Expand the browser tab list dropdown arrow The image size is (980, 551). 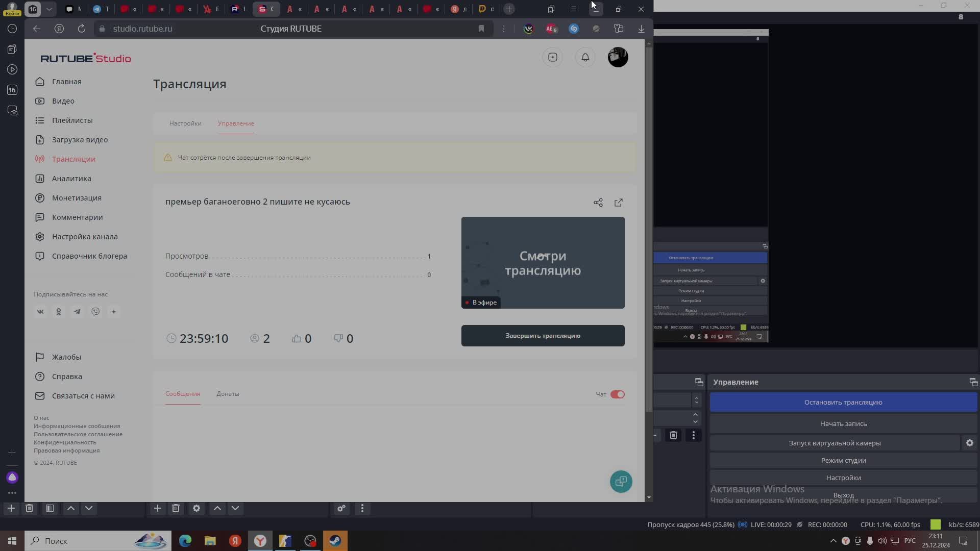[x=49, y=9]
